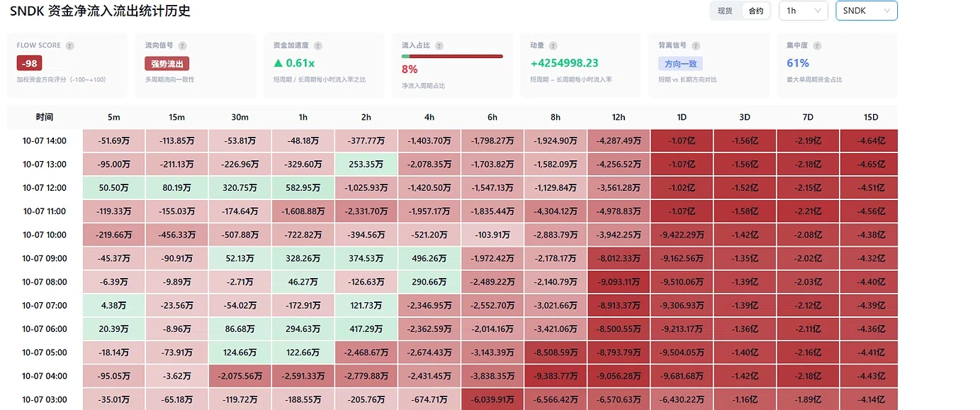Select the 496.26万 cell
Screen dimensions: 980x410
[x=429, y=258]
